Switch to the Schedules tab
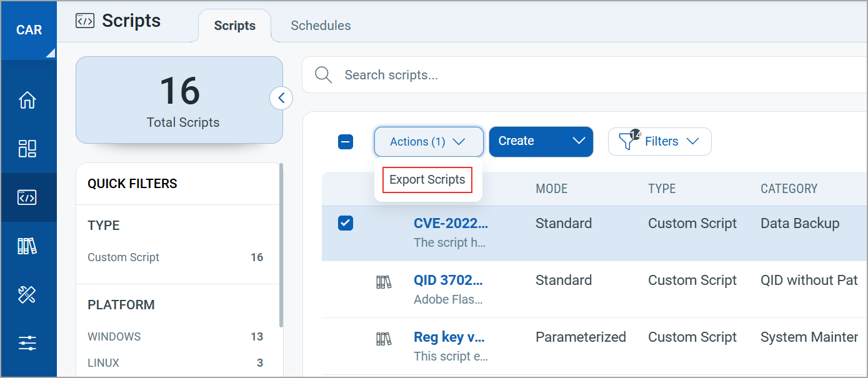 click(x=321, y=26)
